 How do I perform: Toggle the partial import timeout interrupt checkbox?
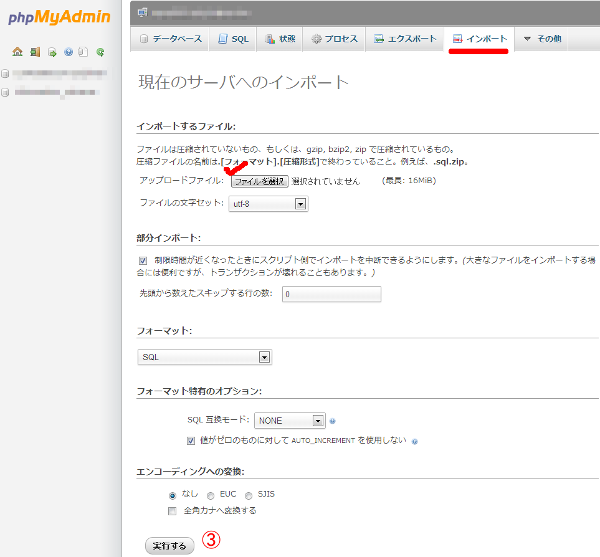pos(144,260)
